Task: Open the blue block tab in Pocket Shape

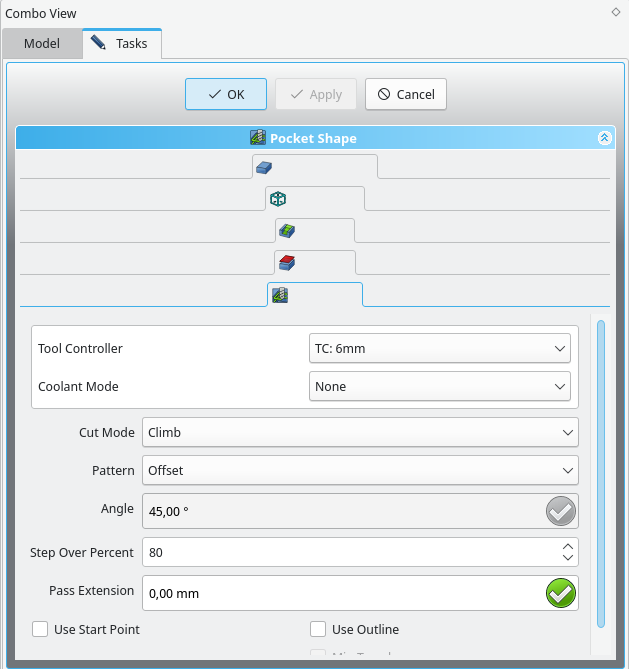Action: tap(264, 167)
